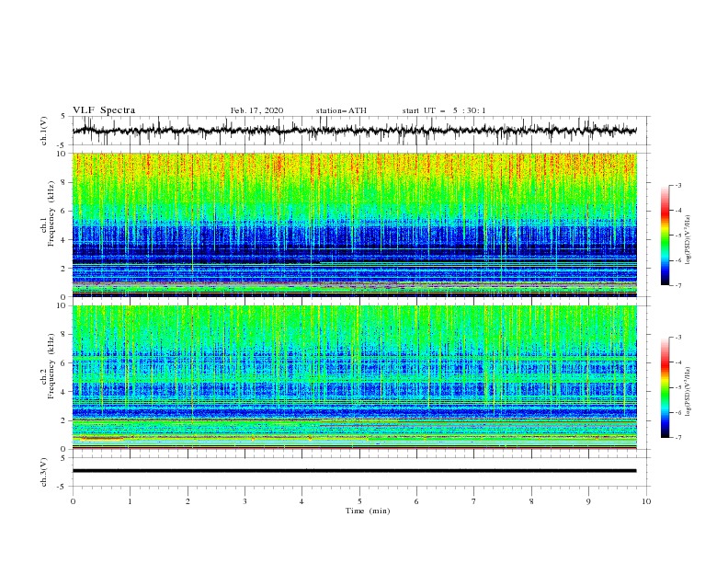
Task: Click time axis tick label "0"
Action: click(x=73, y=501)
